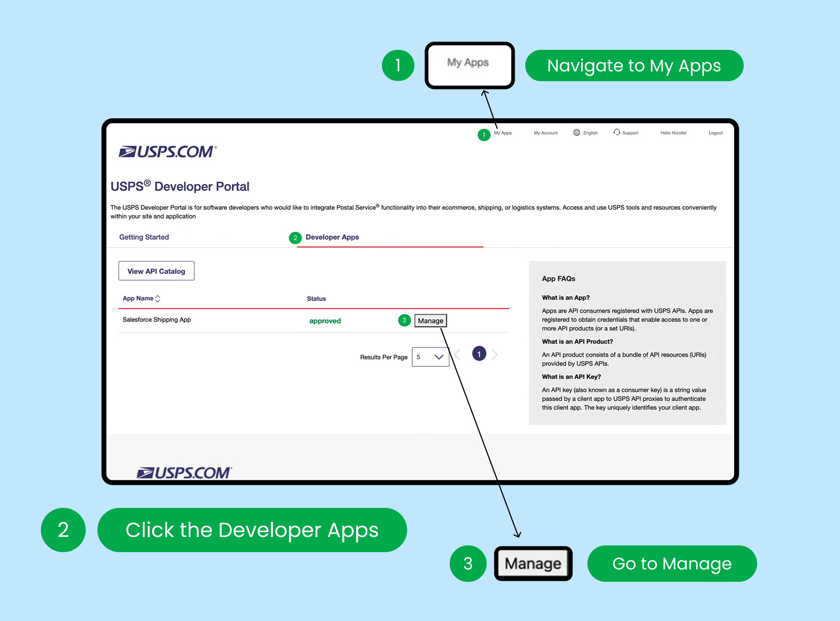Image resolution: width=840 pixels, height=621 pixels.
Task: Click the globe icon beside English
Action: (x=577, y=133)
